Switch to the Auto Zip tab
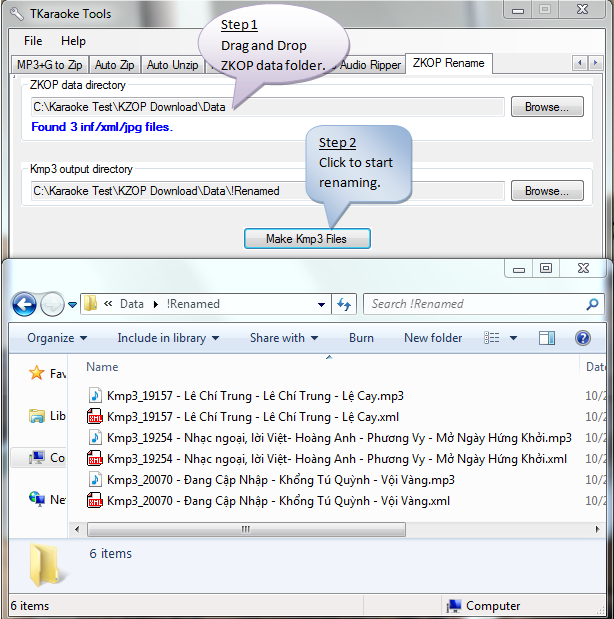The image size is (614, 619). (x=114, y=65)
